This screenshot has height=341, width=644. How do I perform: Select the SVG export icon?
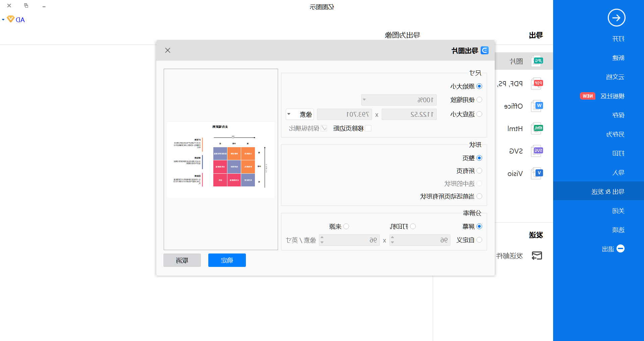(537, 151)
